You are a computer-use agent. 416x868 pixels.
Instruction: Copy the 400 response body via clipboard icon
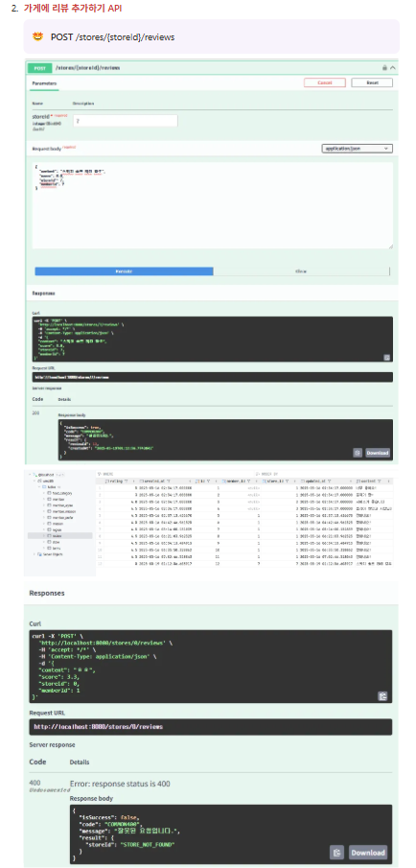(335, 853)
